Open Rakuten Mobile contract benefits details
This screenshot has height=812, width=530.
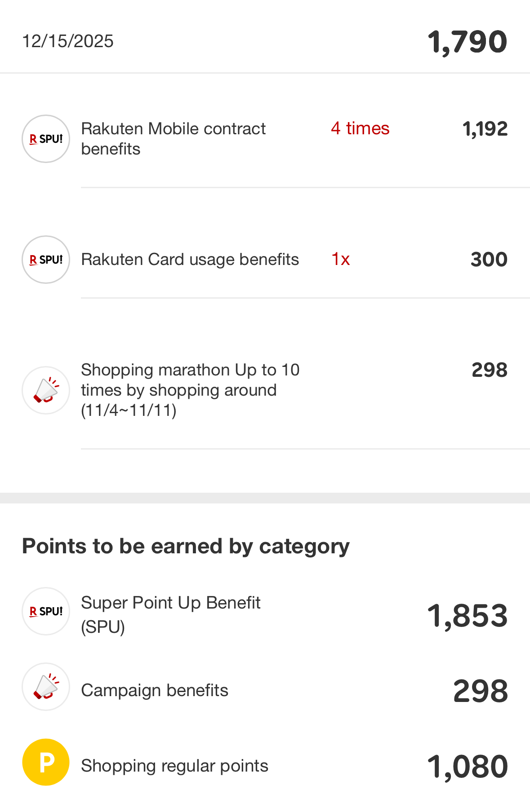[173, 138]
